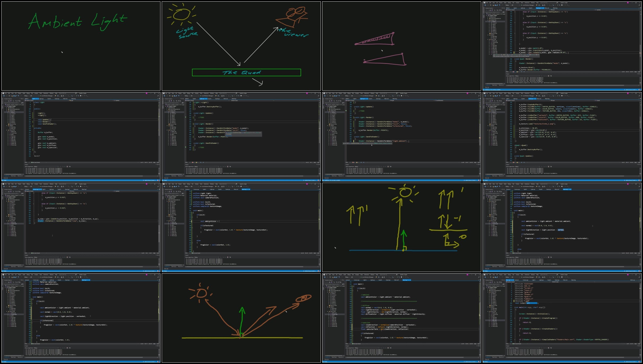643x364 pixels.
Task: Click the "void SendToShader();" declaration in class Light
Action: tap(47, 124)
